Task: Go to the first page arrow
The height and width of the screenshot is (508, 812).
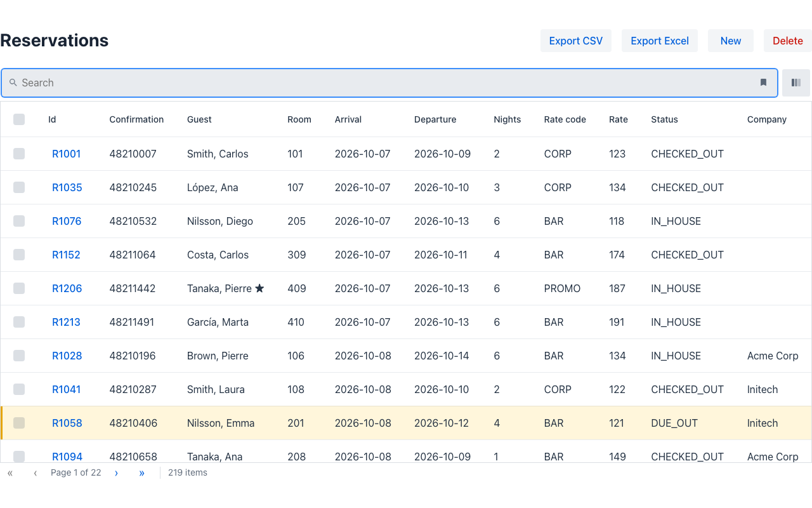Action: click(10, 473)
